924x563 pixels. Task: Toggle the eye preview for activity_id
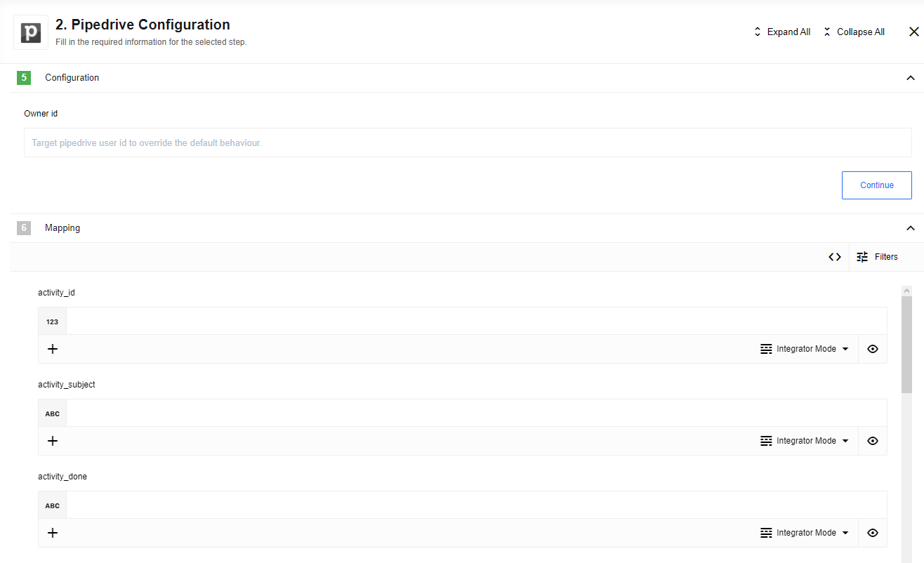[x=873, y=349]
